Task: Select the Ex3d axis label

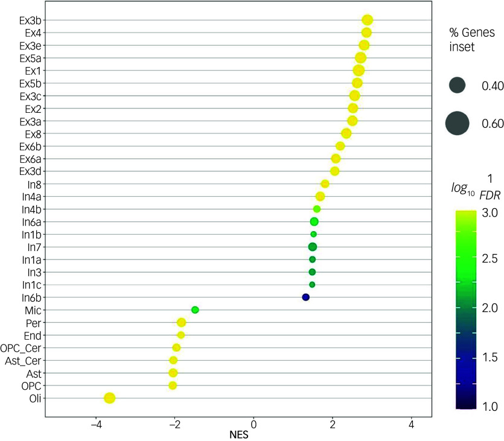Action: tap(30, 171)
